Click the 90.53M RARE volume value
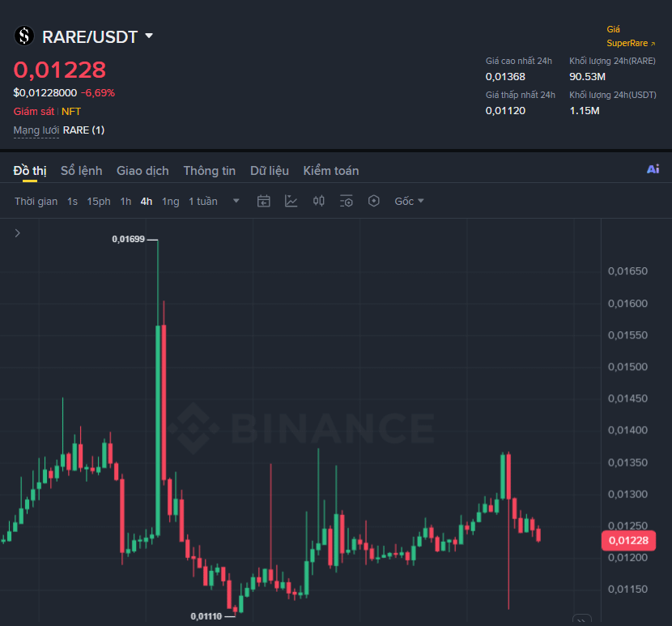Image resolution: width=672 pixels, height=626 pixels. (x=587, y=77)
